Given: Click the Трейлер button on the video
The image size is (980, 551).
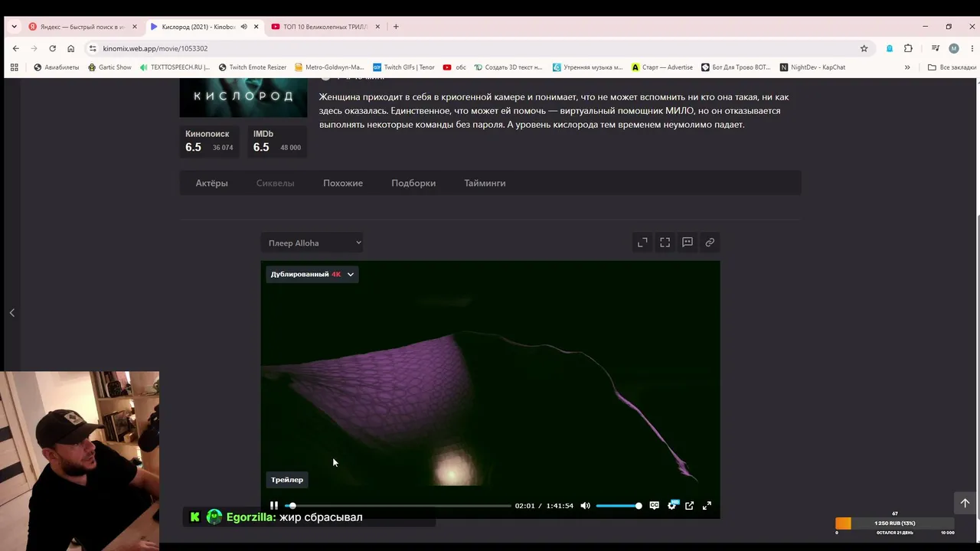Looking at the screenshot, I should tap(287, 480).
